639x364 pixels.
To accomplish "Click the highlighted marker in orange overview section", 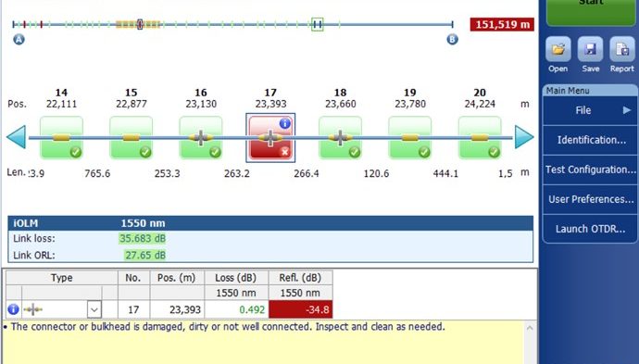I will [x=140, y=24].
